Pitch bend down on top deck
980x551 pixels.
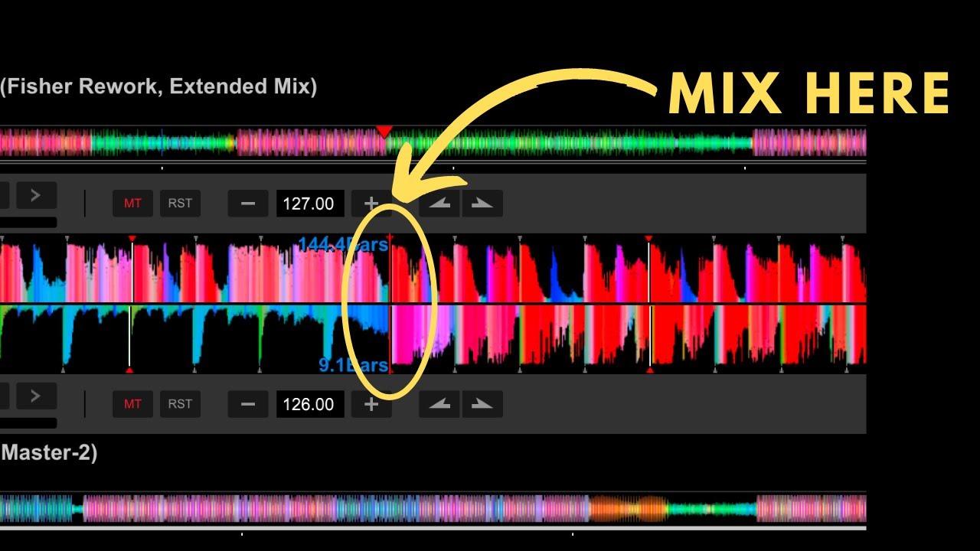439,204
